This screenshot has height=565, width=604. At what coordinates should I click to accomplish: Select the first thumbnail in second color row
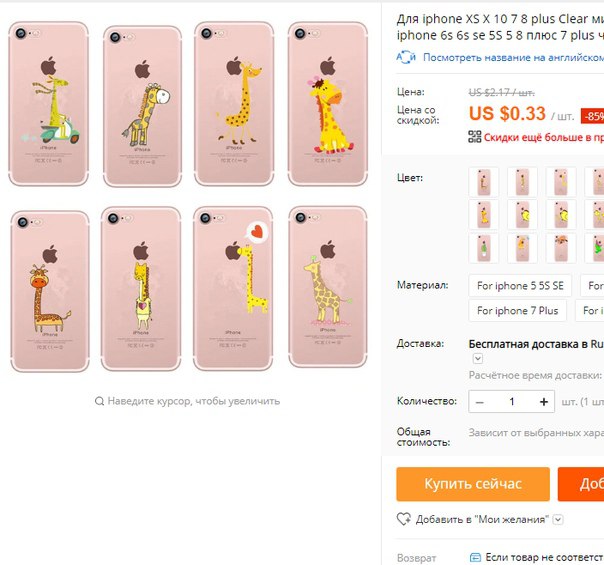[484, 215]
